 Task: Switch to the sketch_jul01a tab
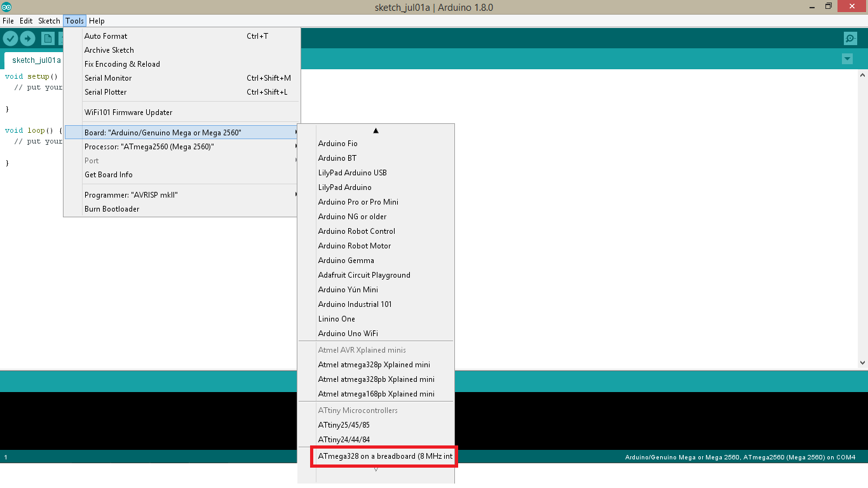coord(36,60)
